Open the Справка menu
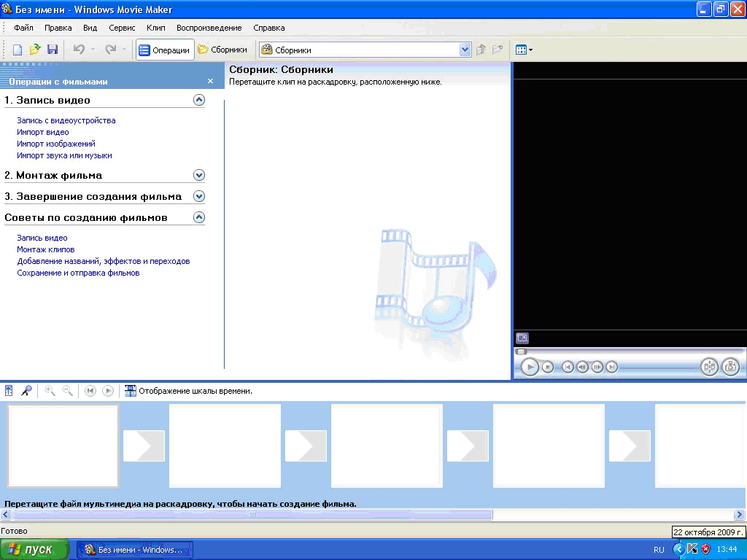Screen dimensions: 747x560 point(269,28)
